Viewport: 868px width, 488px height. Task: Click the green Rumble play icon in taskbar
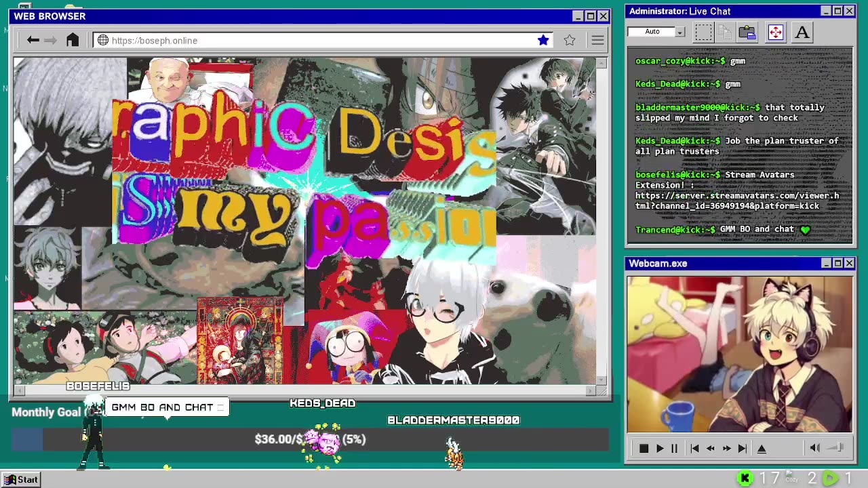pyautogui.click(x=830, y=479)
